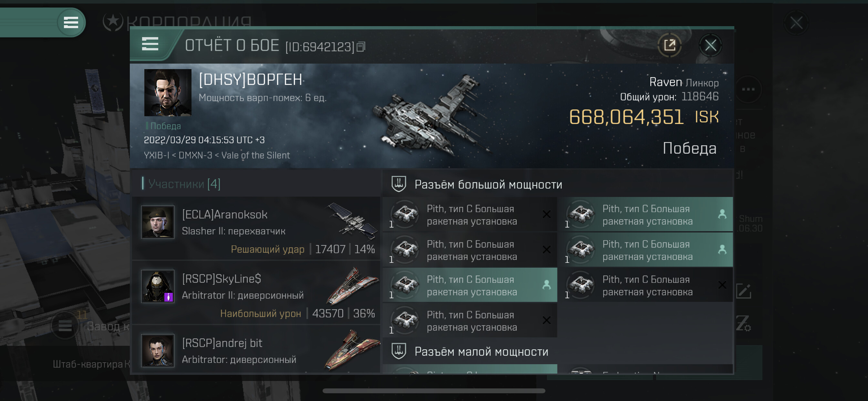Click the background three-dots more button
This screenshot has height=401, width=868.
pos(748,89)
